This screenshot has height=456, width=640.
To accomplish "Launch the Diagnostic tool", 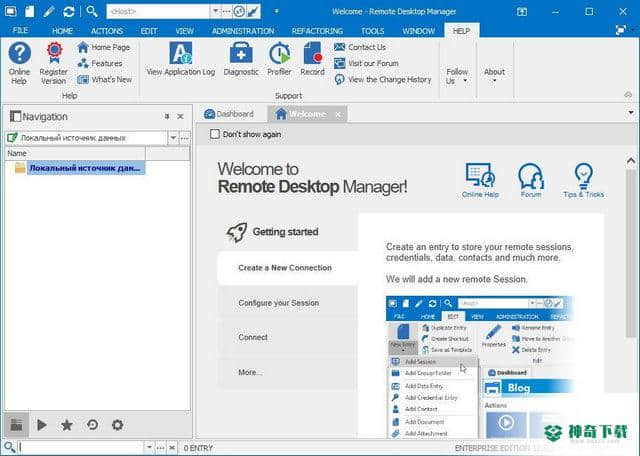I will pyautogui.click(x=241, y=59).
